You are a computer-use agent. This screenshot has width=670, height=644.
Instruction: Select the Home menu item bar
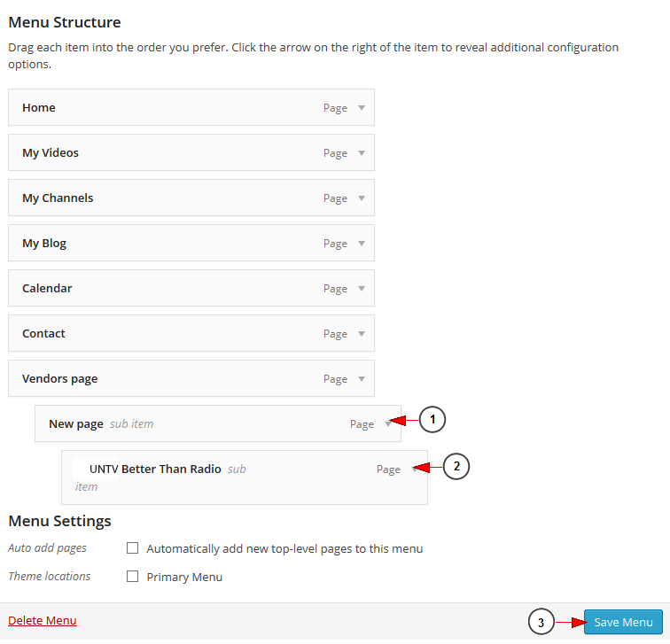(x=191, y=107)
